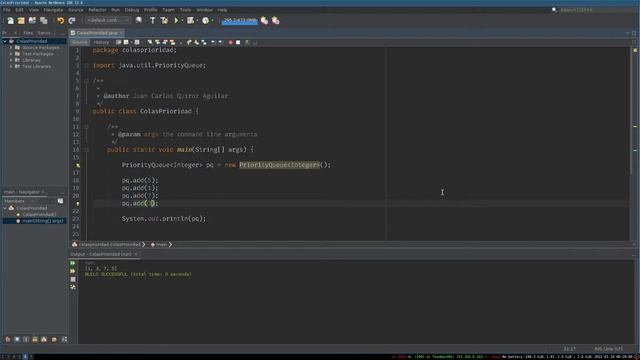Click the New Project toolbar icon
Viewport: 640px width, 360px height.
click(x=21, y=20)
